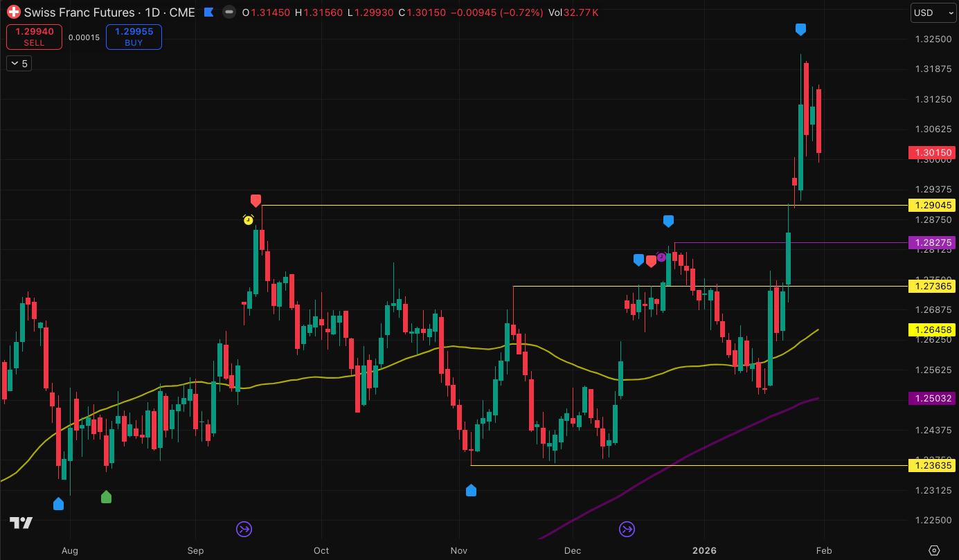This screenshot has height=560, width=959.
Task: Click the blue marker above the January high
Action: 800,29
